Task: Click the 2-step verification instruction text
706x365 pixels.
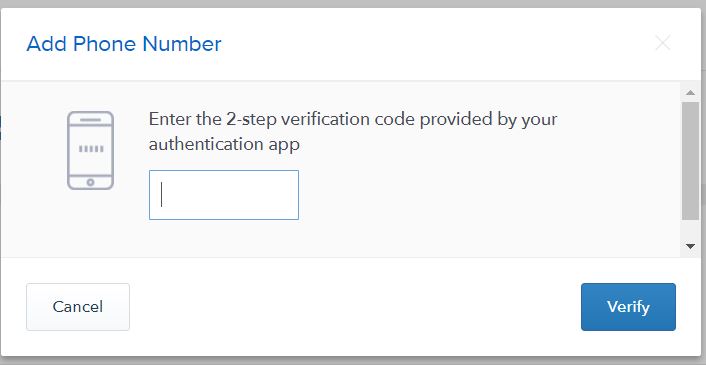Action: click(353, 132)
